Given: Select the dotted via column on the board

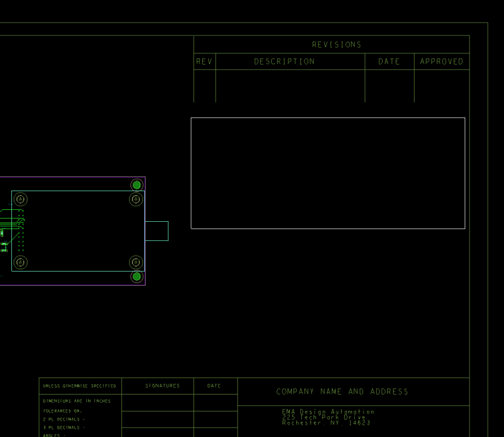Looking at the screenshot, I should (x=21, y=231).
